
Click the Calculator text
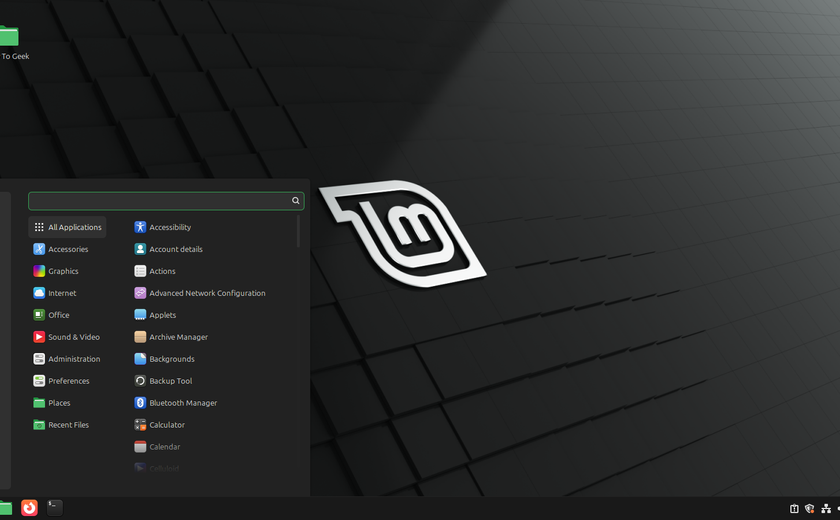tap(167, 425)
